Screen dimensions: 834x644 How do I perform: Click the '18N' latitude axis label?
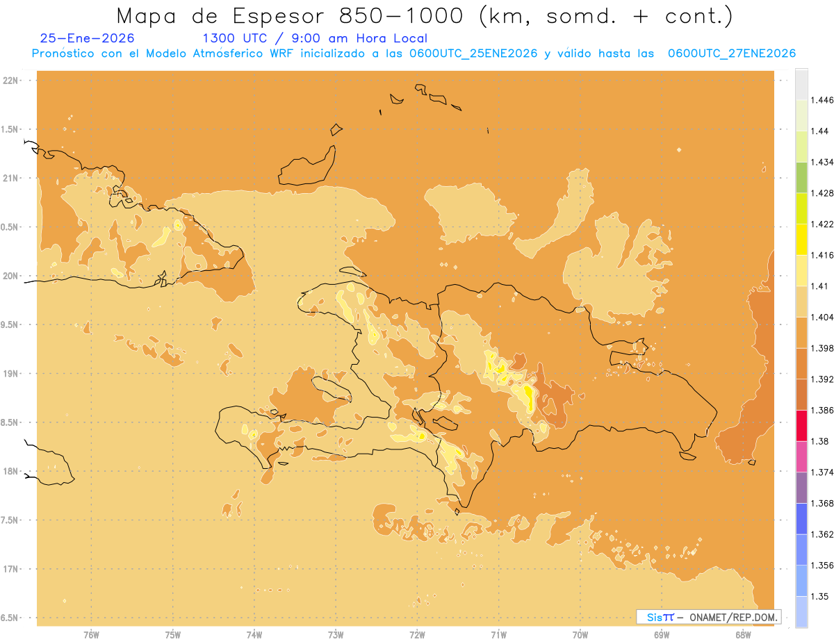pyautogui.click(x=12, y=471)
